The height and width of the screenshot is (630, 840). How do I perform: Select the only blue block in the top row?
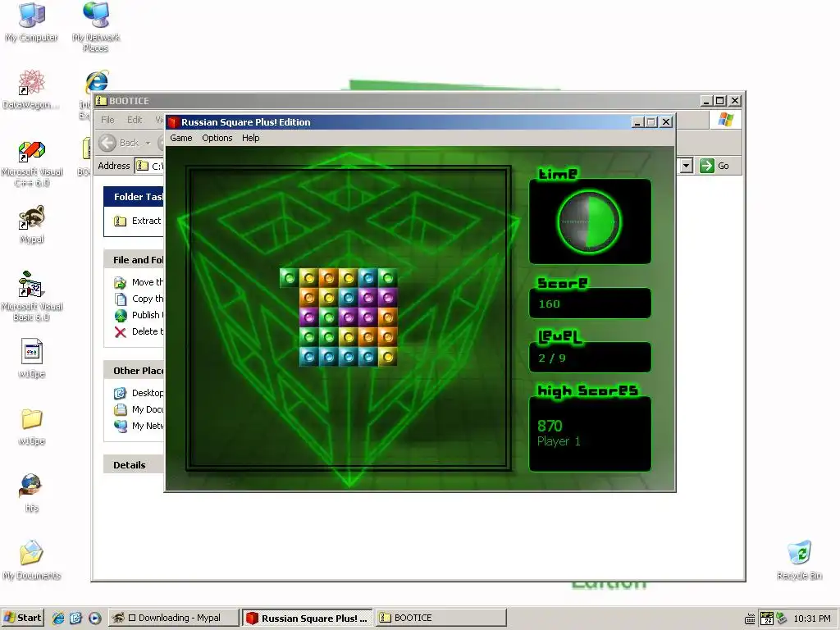(368, 277)
